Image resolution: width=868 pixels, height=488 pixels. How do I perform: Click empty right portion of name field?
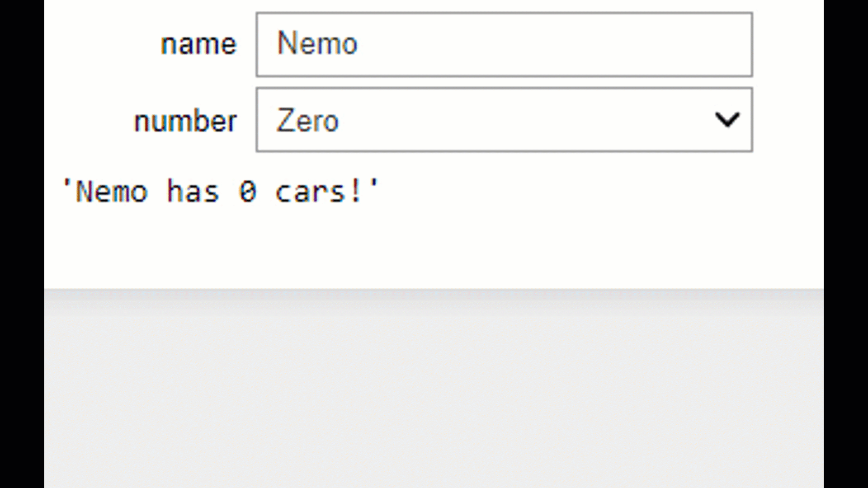coord(588,44)
